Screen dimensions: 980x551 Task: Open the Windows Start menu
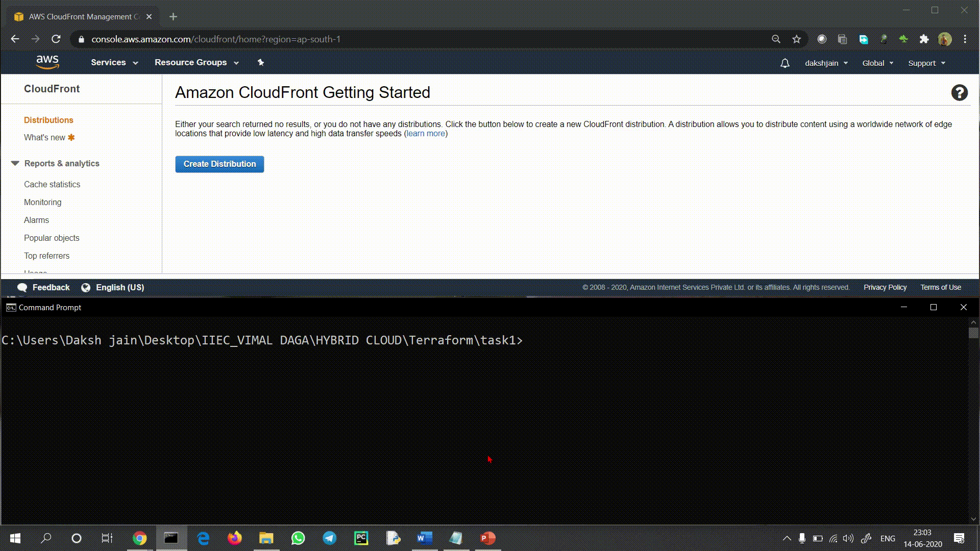pyautogui.click(x=15, y=538)
